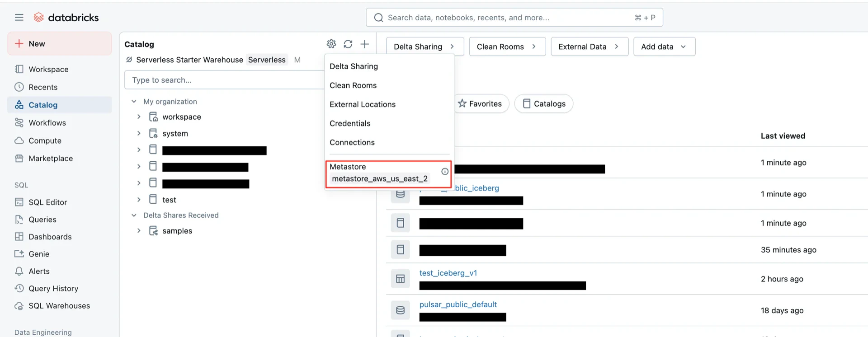Image resolution: width=868 pixels, height=337 pixels.
Task: Click the SQL Editor icon
Action: (19, 202)
